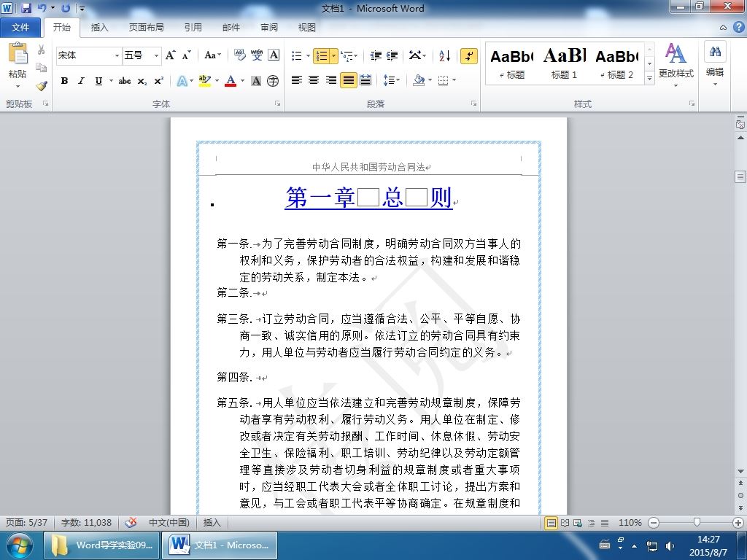Open the Enclose Characters tool
This screenshot has height=560, width=747.
[273, 81]
